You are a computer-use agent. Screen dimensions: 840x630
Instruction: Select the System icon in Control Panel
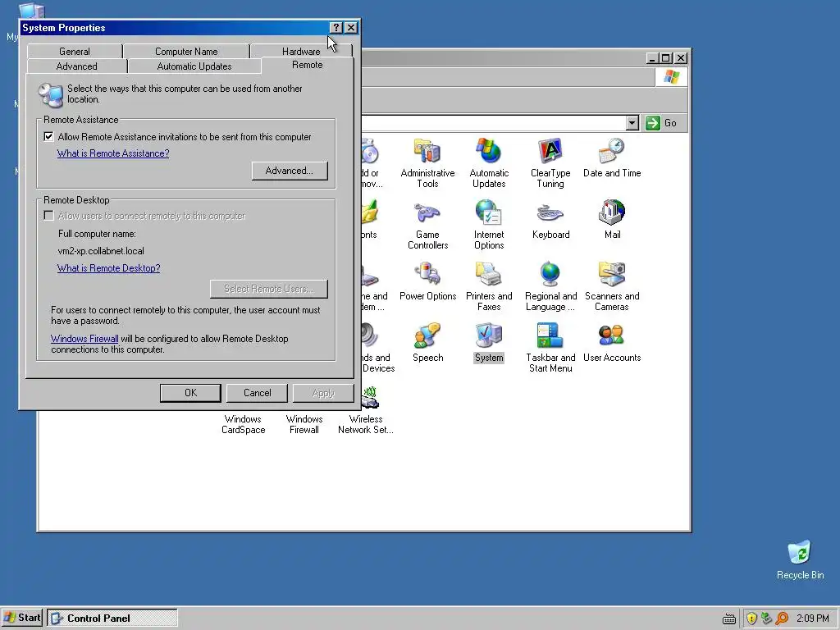(489, 342)
